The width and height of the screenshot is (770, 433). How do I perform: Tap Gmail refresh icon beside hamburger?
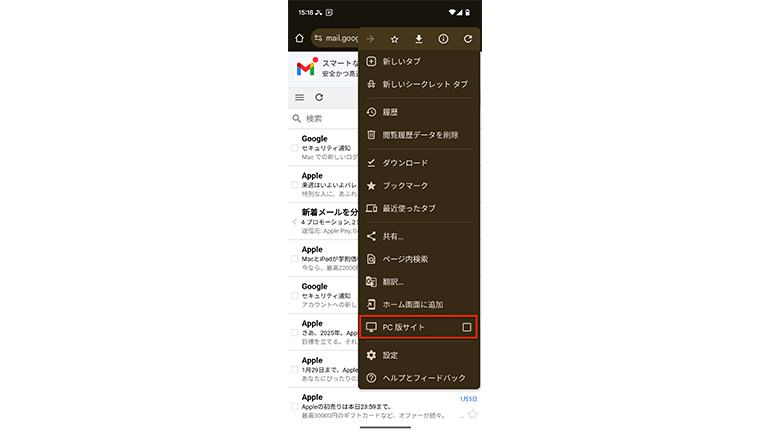[319, 97]
